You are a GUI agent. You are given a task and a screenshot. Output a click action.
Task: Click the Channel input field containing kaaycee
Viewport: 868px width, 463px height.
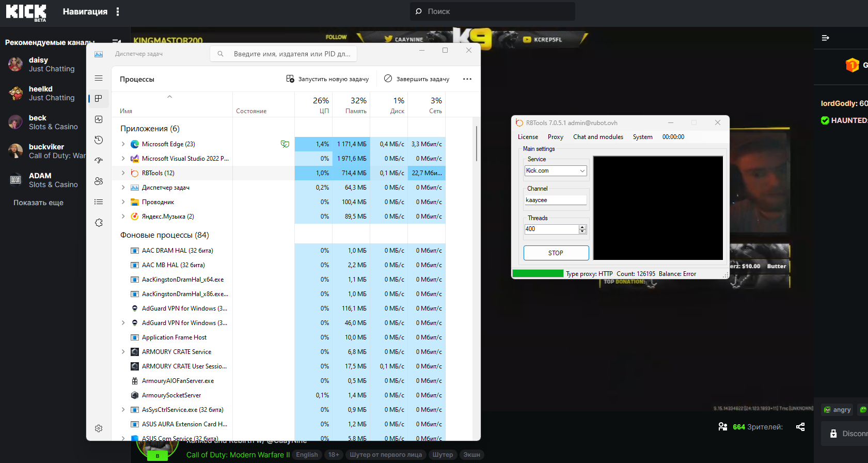point(555,200)
